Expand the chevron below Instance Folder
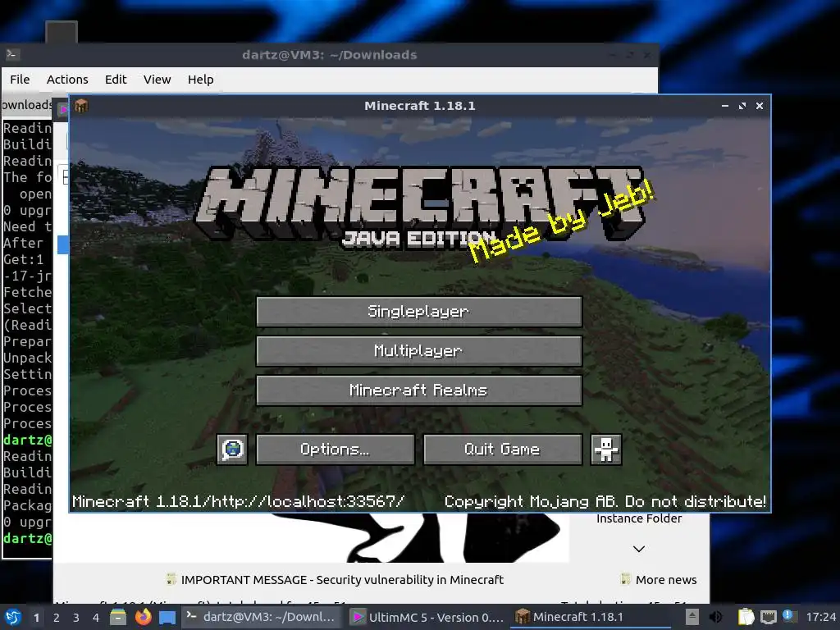 pos(638,549)
